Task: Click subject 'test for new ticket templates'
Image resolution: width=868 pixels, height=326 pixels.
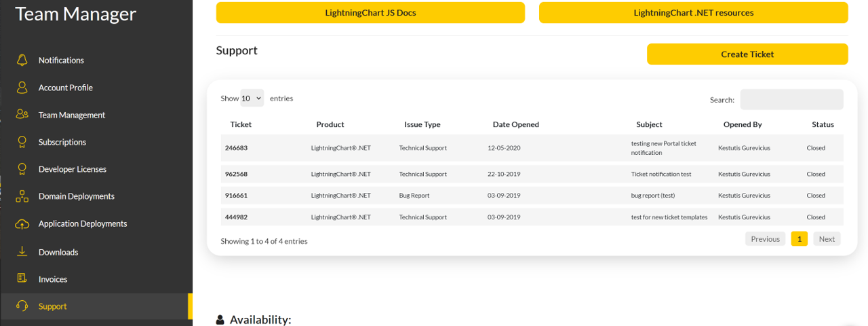Action: 669,217
